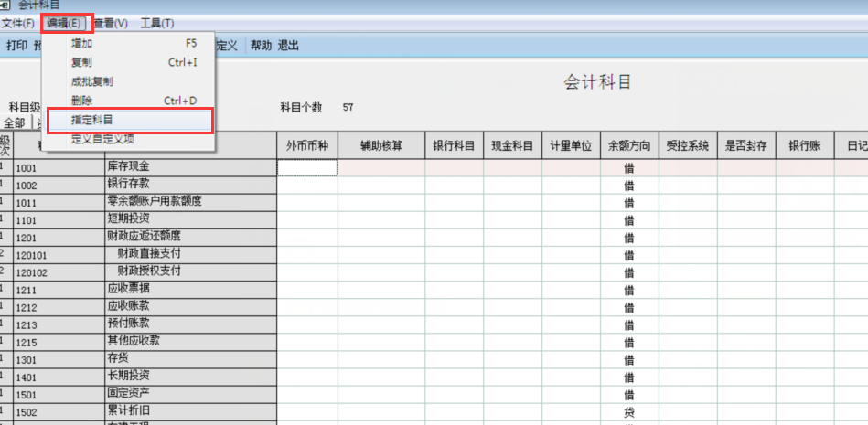This screenshot has height=425, width=868.
Task: Select 复制 in the dropdown menu
Action: point(82,62)
